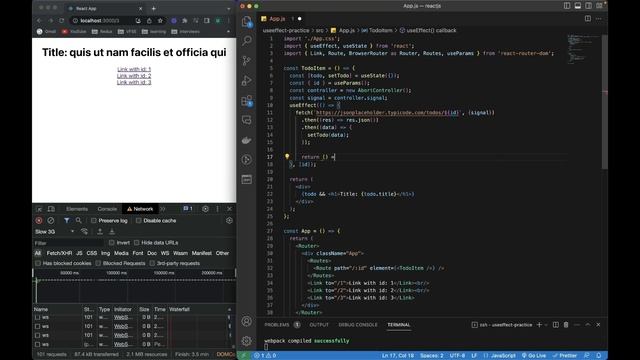The height and width of the screenshot is (360, 640).
Task: Toggle panel layout icon in title bar
Action: coord(578,6)
